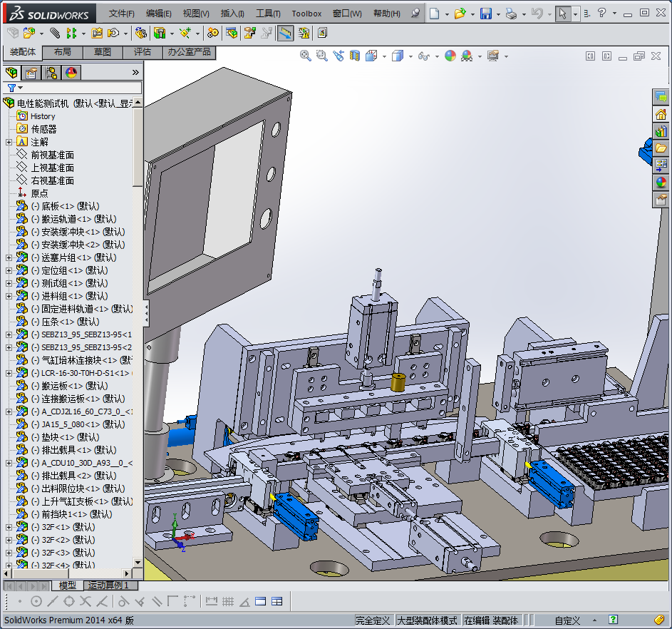Click the Zoom to Fit icon
The width and height of the screenshot is (672, 629).
pos(306,56)
